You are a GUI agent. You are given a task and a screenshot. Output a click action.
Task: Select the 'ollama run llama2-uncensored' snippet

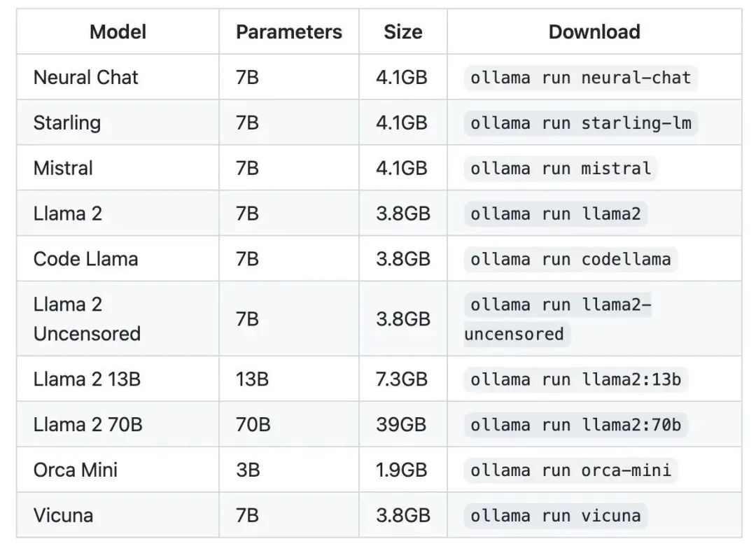pos(558,319)
